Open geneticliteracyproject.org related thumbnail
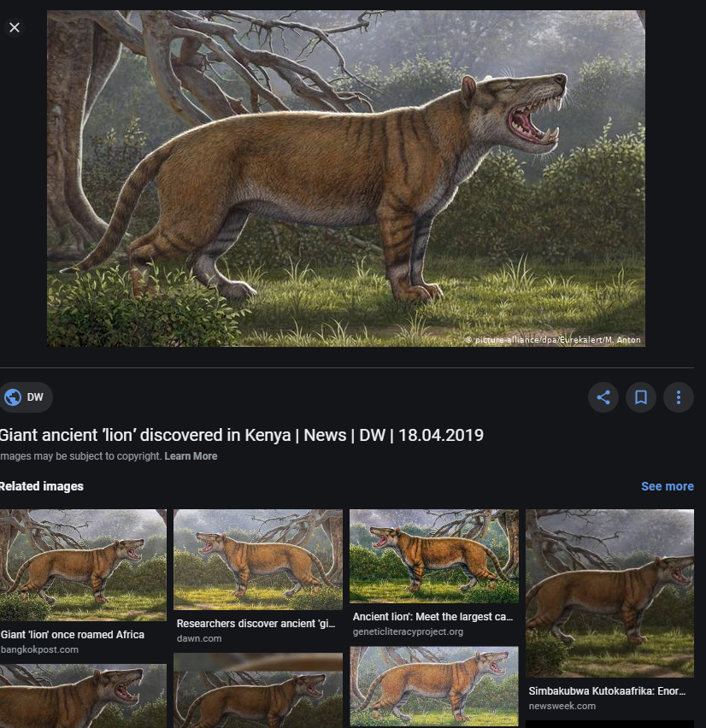 coord(434,556)
